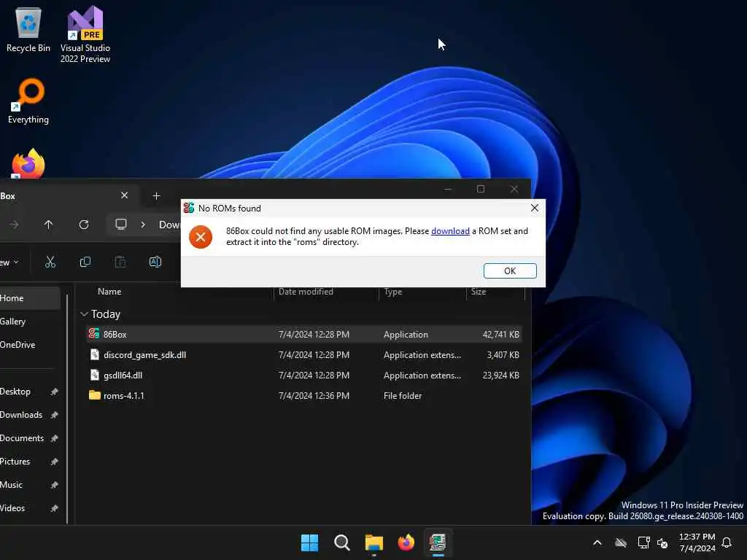
Task: Click the muted volume tray icon
Action: 662,542
